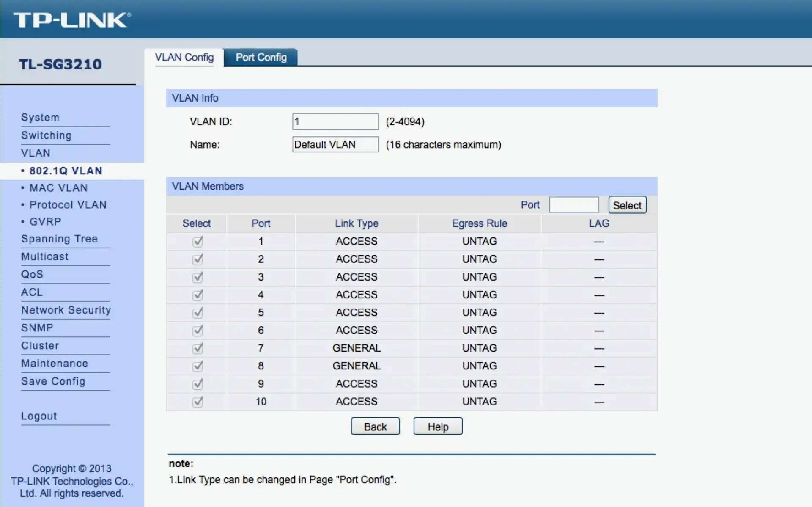Open the Help button
Viewport: 812px width, 507px height.
pos(437,427)
